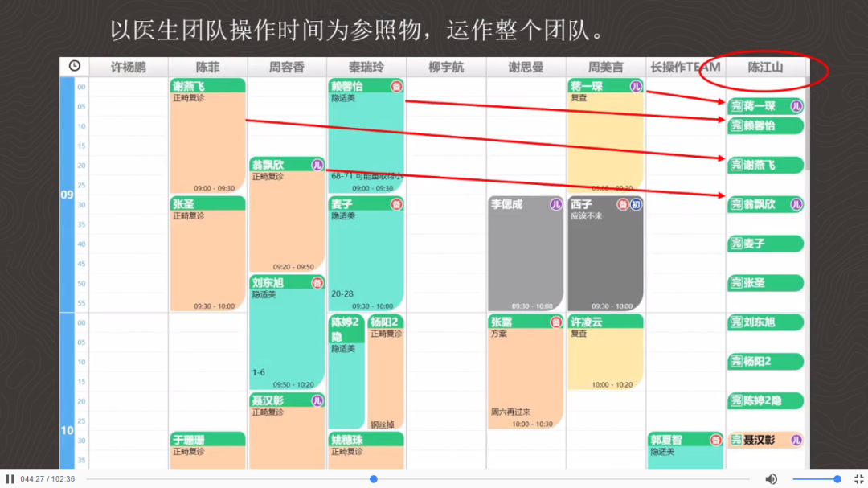The image size is (868, 488).
Task: Select the 谢思曼 column header
Action: coord(526,67)
